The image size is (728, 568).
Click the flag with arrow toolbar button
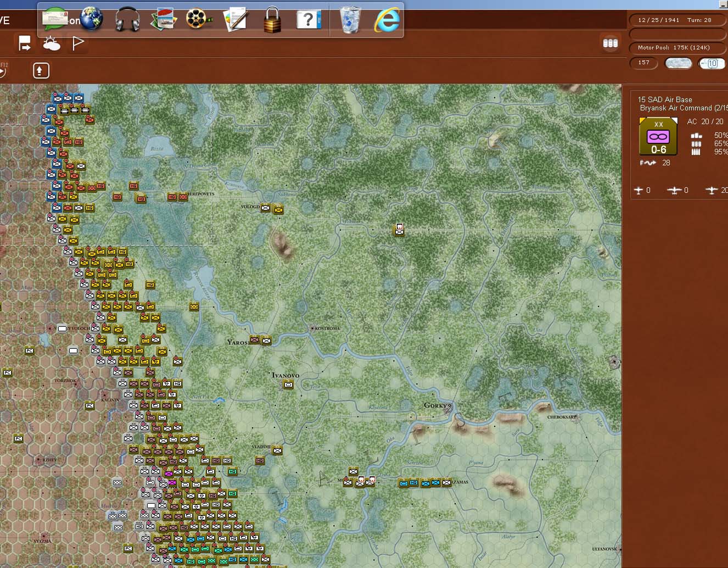click(25, 43)
